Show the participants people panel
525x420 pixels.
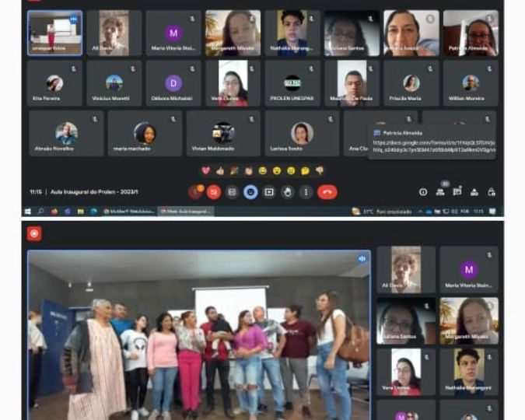pyautogui.click(x=440, y=192)
